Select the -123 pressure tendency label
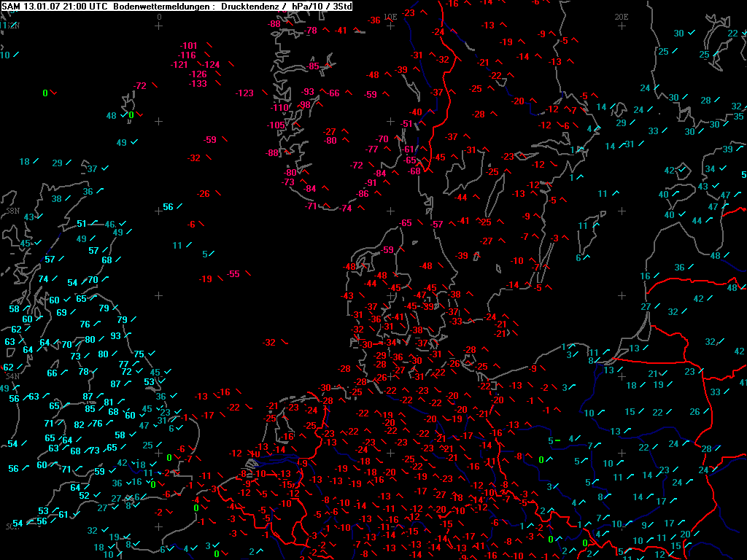This screenshot has width=747, height=560. 244,93
